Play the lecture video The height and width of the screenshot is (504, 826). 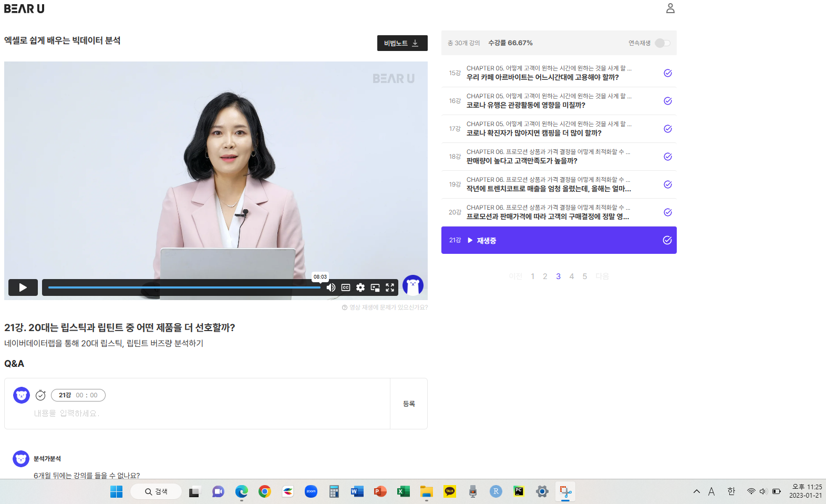[23, 287]
